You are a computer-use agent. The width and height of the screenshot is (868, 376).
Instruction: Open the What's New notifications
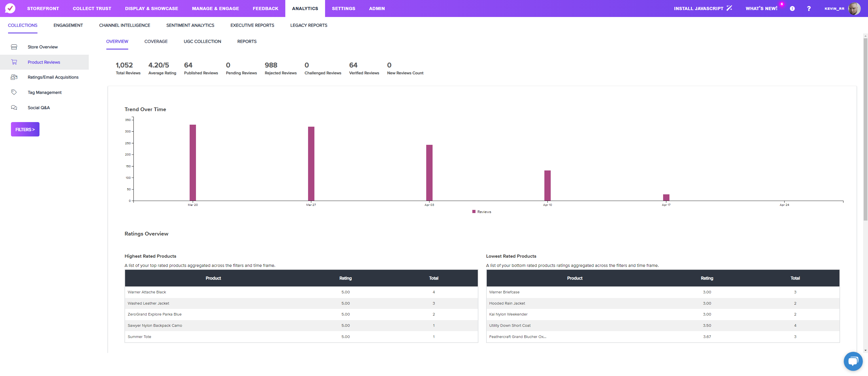[x=761, y=8]
